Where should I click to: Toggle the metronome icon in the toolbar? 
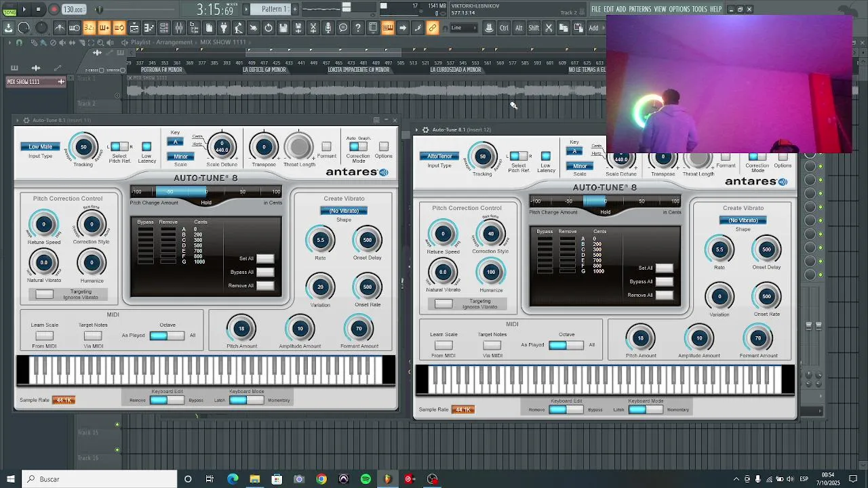(x=60, y=28)
